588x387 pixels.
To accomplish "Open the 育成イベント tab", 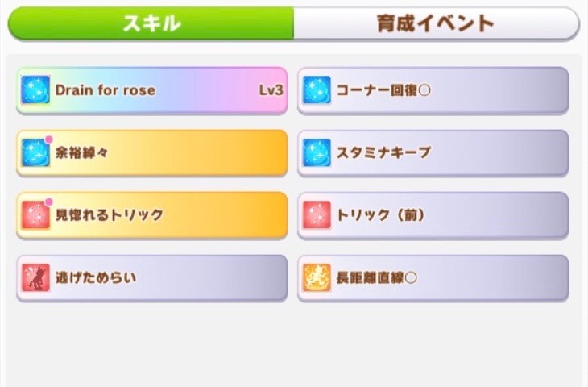I will click(435, 23).
